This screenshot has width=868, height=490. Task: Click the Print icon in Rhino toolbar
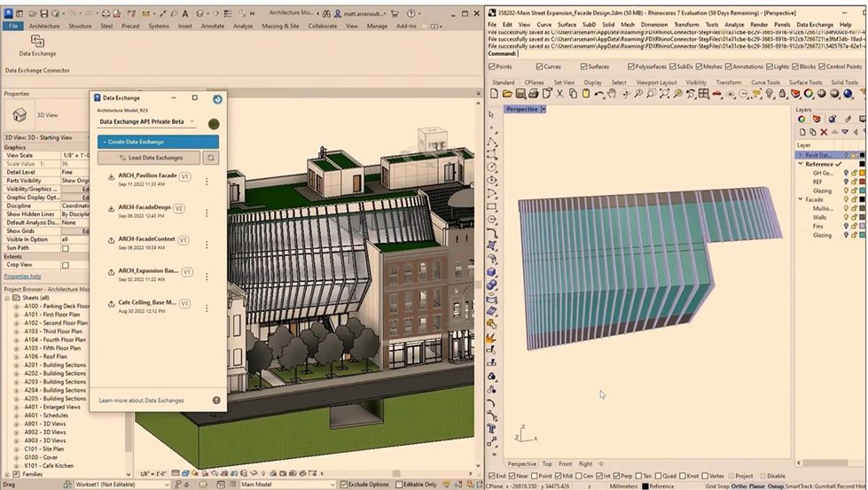point(533,94)
